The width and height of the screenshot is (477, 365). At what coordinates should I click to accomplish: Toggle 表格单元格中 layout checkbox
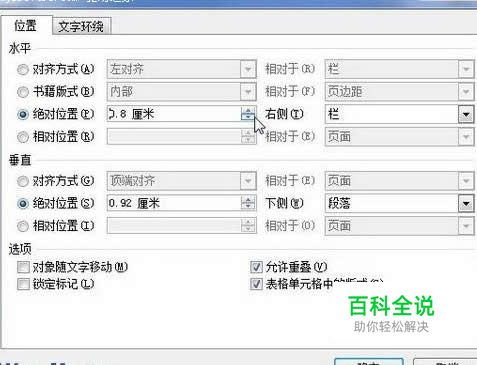coord(256,284)
